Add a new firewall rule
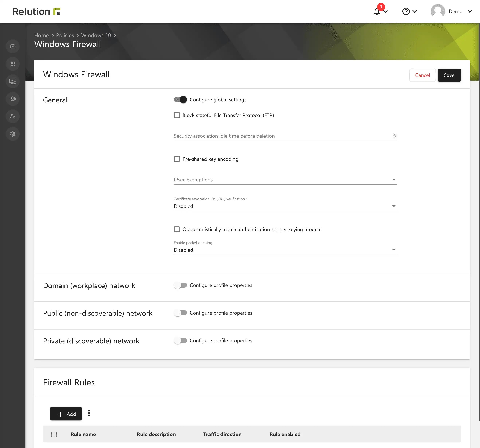Image resolution: width=480 pixels, height=448 pixels. (x=66, y=414)
